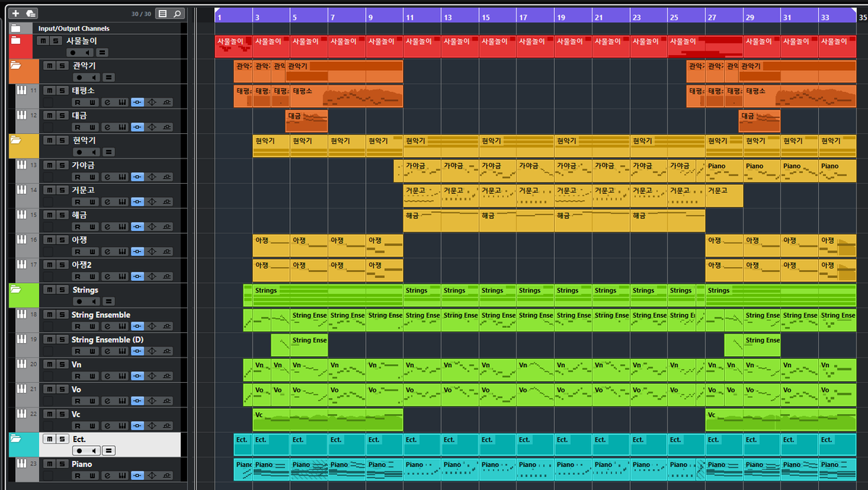This screenshot has width=868, height=490.
Task: Select the Vc clip starting at bar 27
Action: [780, 420]
